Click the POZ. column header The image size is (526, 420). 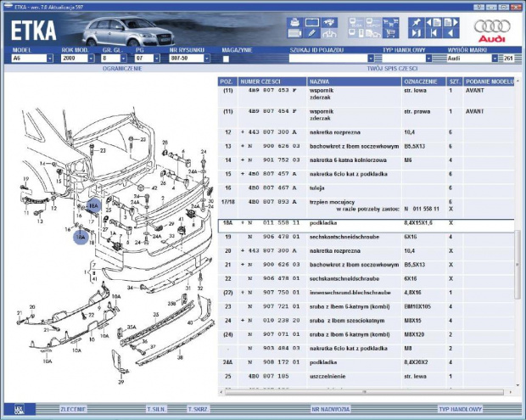(227, 81)
